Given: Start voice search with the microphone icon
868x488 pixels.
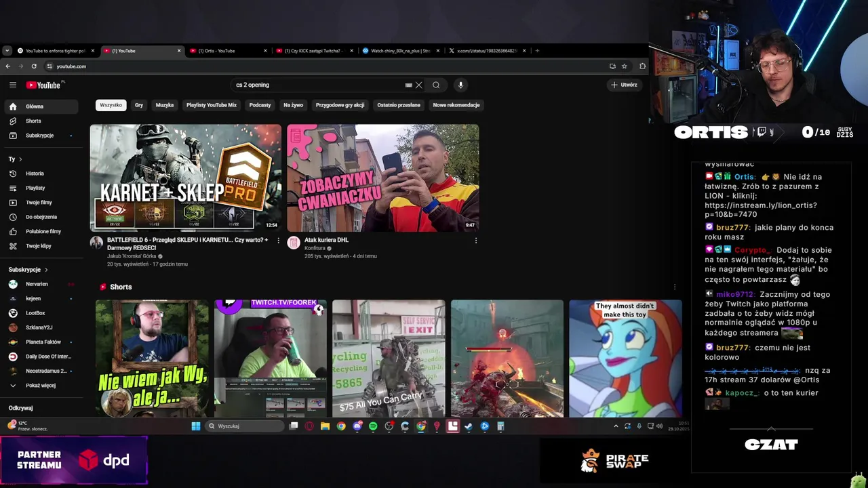Looking at the screenshot, I should pyautogui.click(x=460, y=85).
